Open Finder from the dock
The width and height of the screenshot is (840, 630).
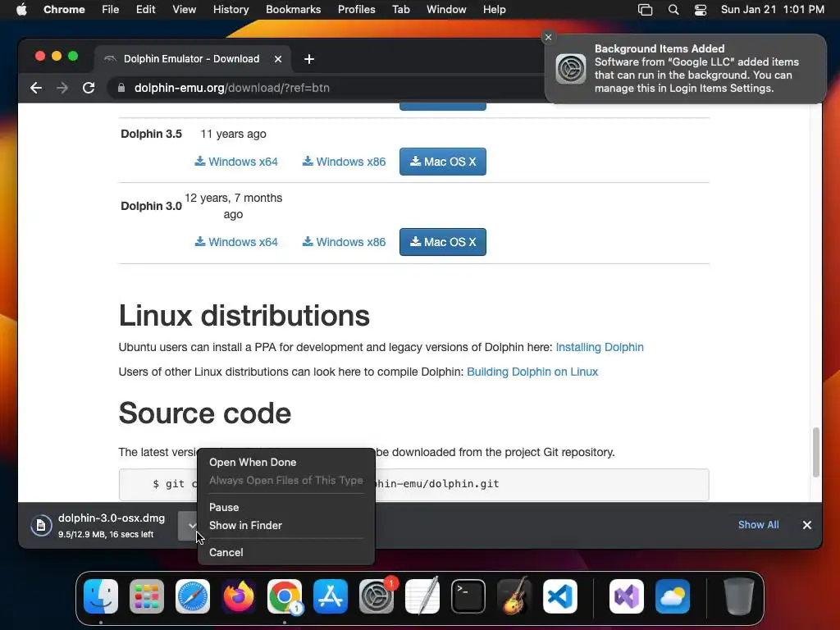[x=101, y=596]
